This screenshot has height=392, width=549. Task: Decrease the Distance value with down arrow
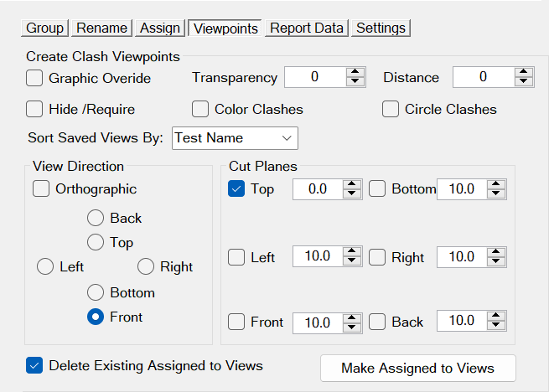(525, 82)
